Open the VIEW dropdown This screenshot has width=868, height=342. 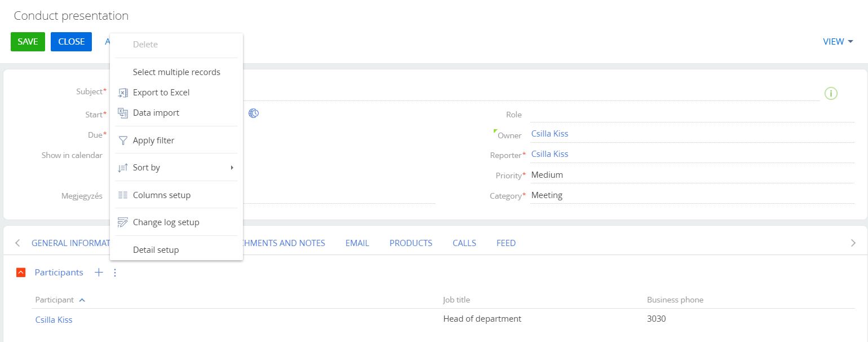838,42
